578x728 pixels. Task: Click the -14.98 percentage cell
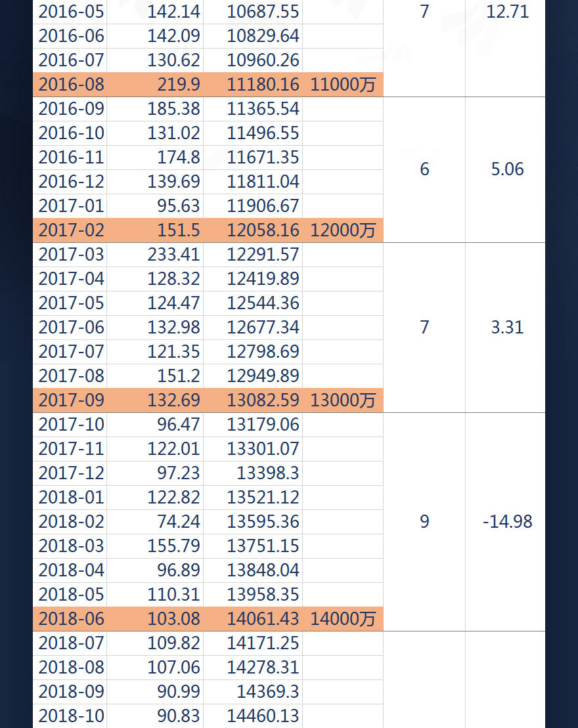pos(507,522)
